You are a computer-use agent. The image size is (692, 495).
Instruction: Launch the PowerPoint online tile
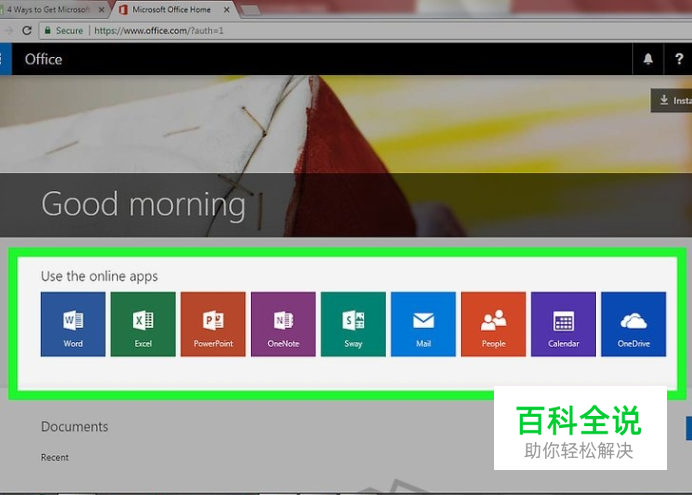[x=213, y=324]
